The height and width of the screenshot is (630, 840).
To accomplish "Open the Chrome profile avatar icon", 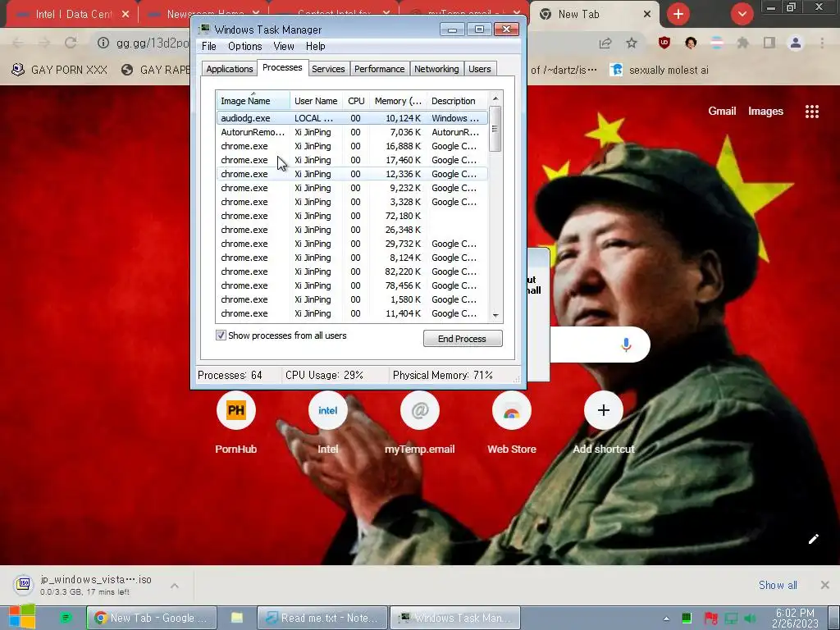I will click(796, 43).
